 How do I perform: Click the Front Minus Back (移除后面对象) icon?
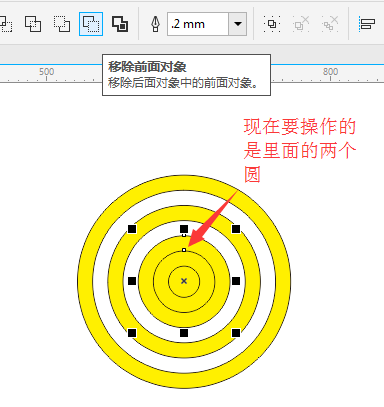(x=62, y=24)
